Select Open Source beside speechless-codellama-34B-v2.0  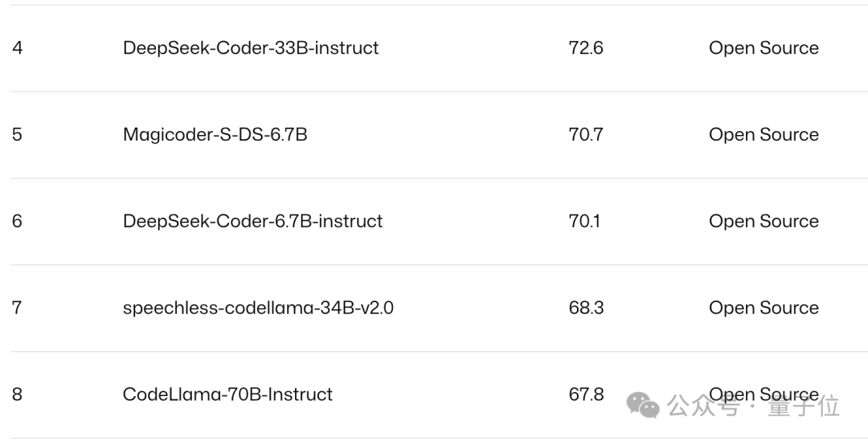764,308
